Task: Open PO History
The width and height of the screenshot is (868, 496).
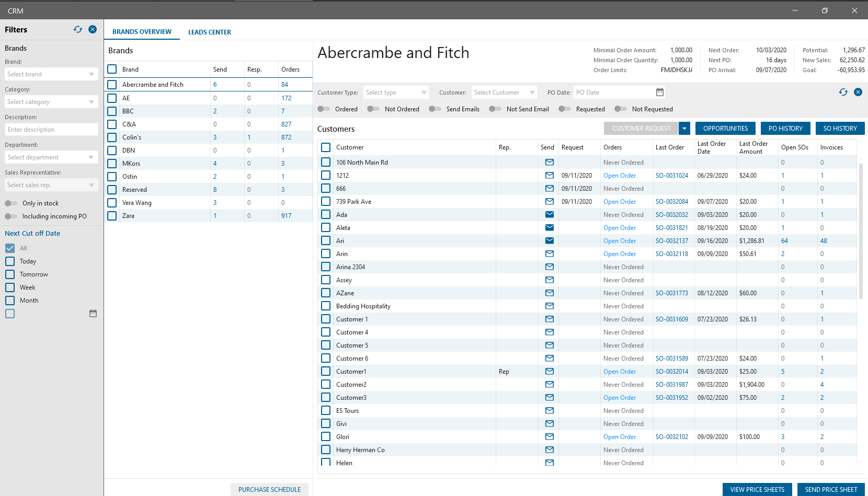Action: [785, 129]
